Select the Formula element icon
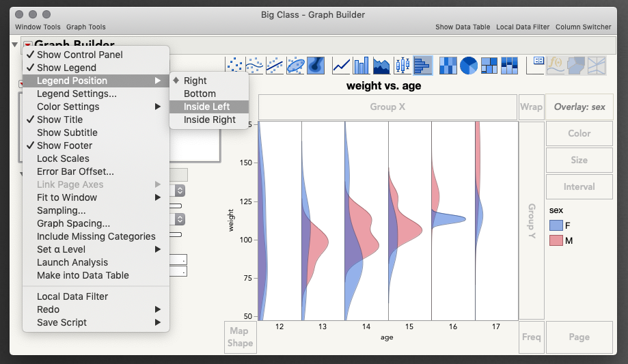 pos(556,66)
